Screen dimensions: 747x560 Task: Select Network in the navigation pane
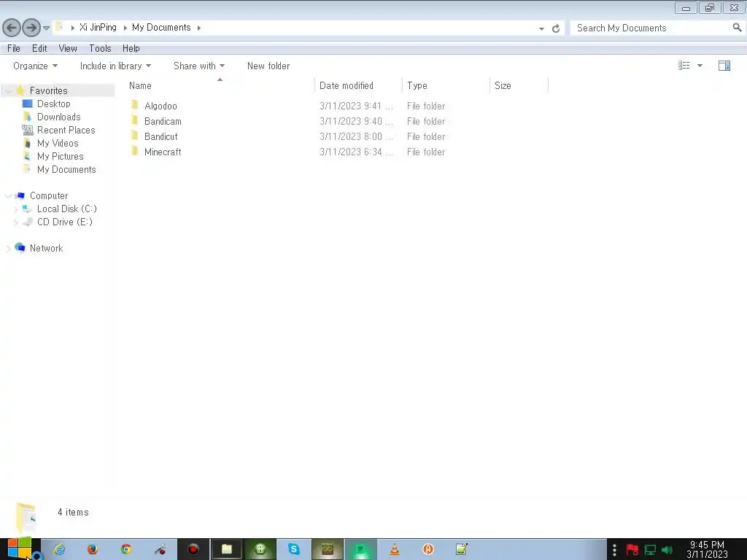click(46, 248)
